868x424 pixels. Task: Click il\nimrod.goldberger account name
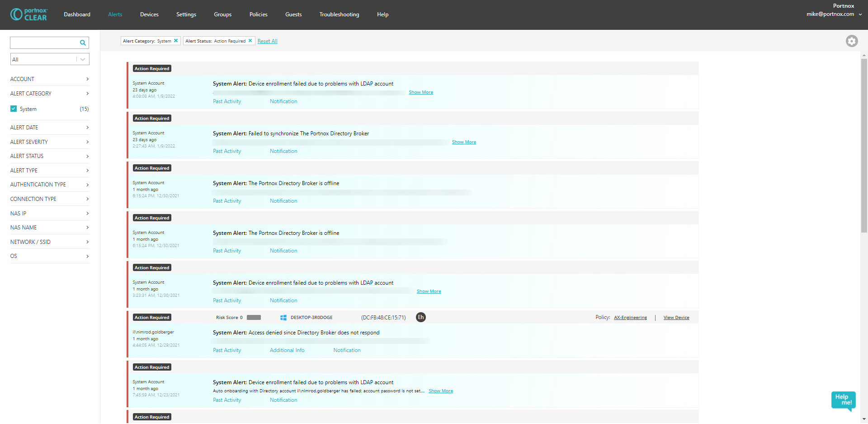pyautogui.click(x=153, y=332)
